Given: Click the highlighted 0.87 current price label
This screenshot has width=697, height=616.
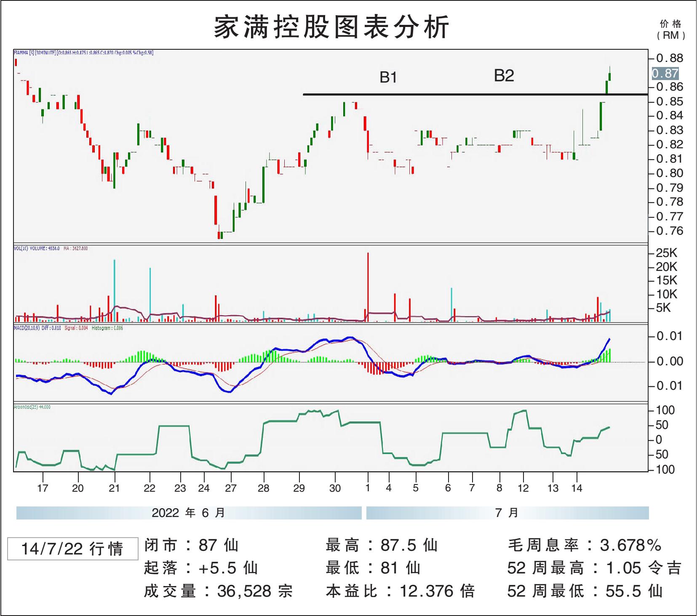Looking at the screenshot, I should [x=665, y=73].
